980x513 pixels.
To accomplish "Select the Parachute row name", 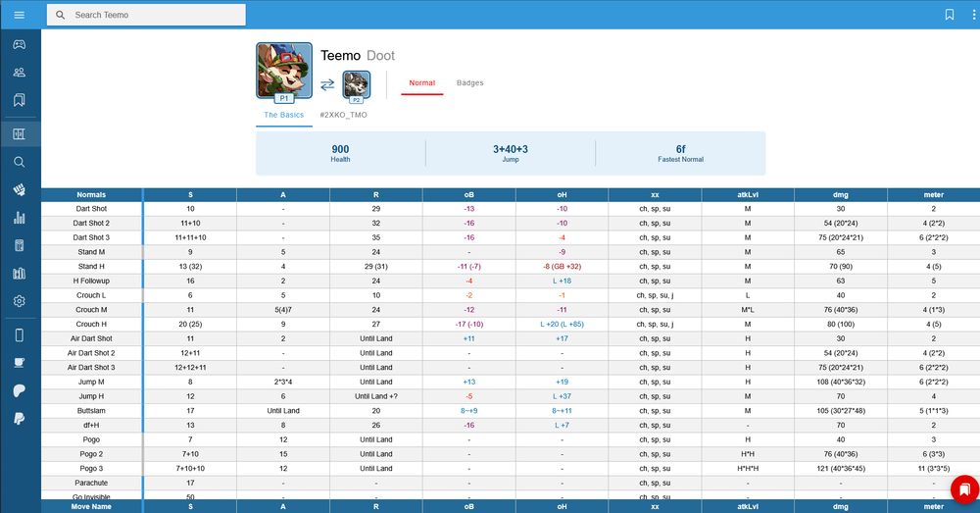I will click(x=91, y=483).
